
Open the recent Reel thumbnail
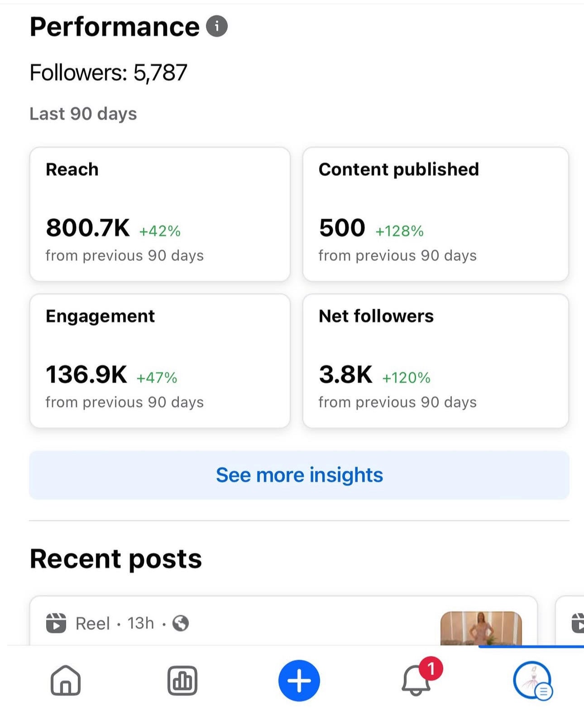click(481, 628)
